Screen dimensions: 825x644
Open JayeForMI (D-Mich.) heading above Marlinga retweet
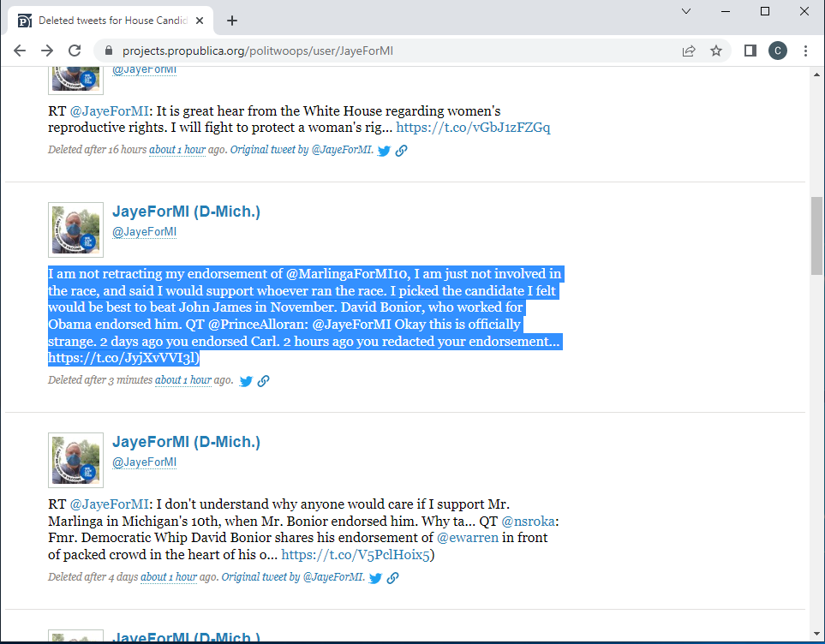tap(186, 442)
